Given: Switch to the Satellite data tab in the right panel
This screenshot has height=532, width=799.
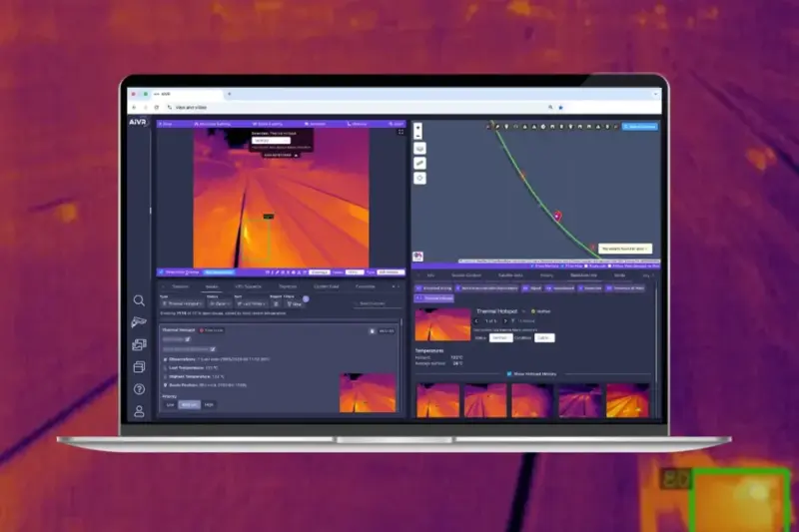Looking at the screenshot, I should 510,275.
